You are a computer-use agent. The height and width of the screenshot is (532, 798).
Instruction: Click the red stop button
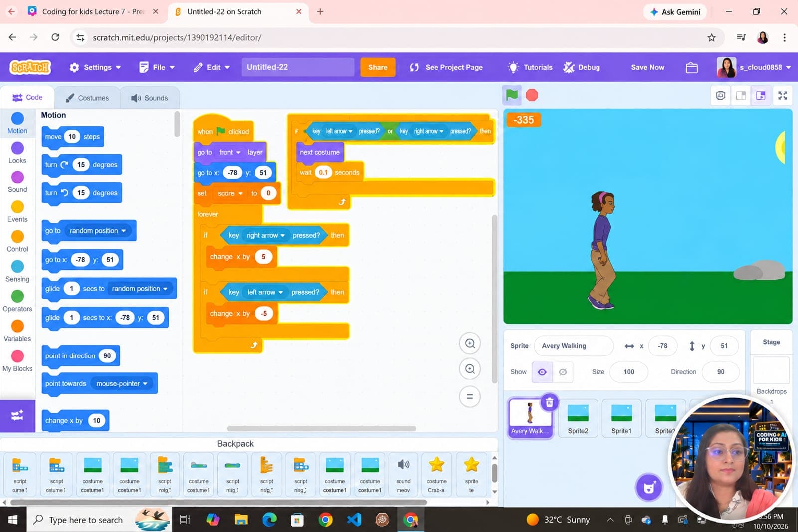(532, 95)
